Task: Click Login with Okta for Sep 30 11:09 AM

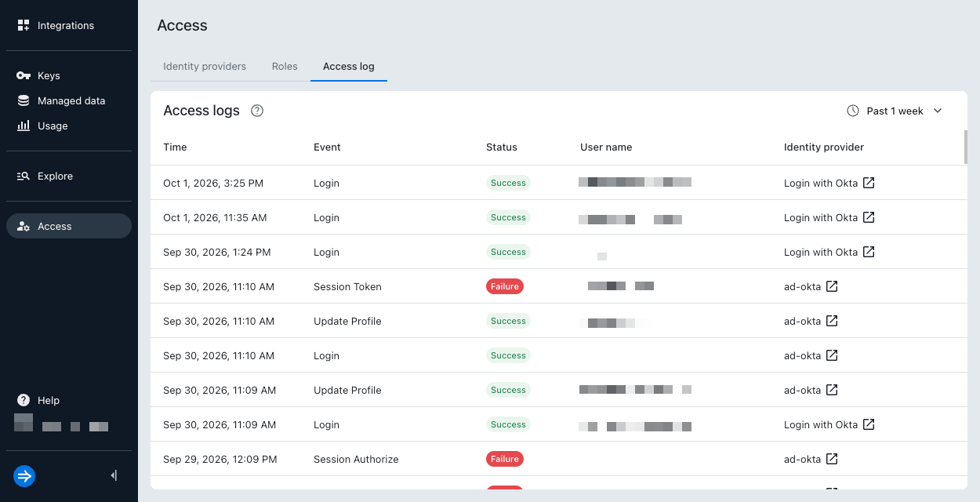Action: 821,424
